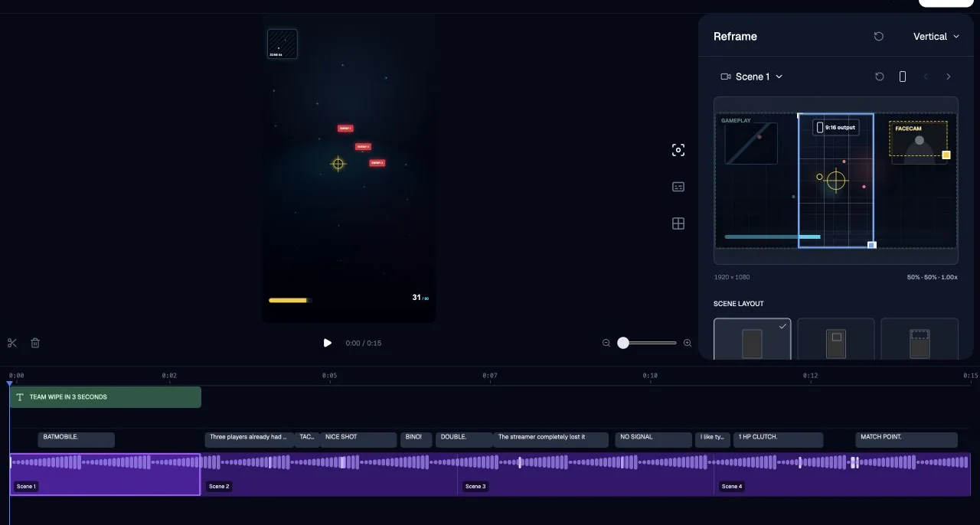Zoom in the timeline

click(688, 343)
